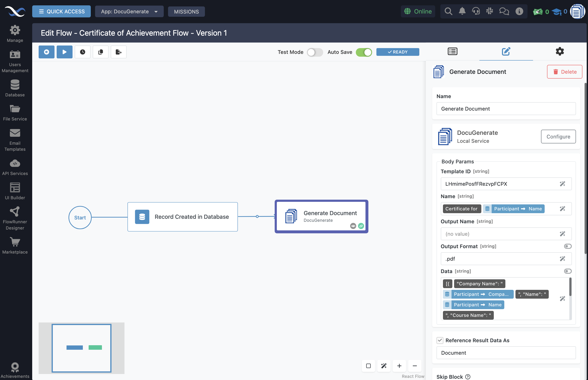Open the App: DocuGenerate dropdown
This screenshot has height=380, width=588.
129,11
